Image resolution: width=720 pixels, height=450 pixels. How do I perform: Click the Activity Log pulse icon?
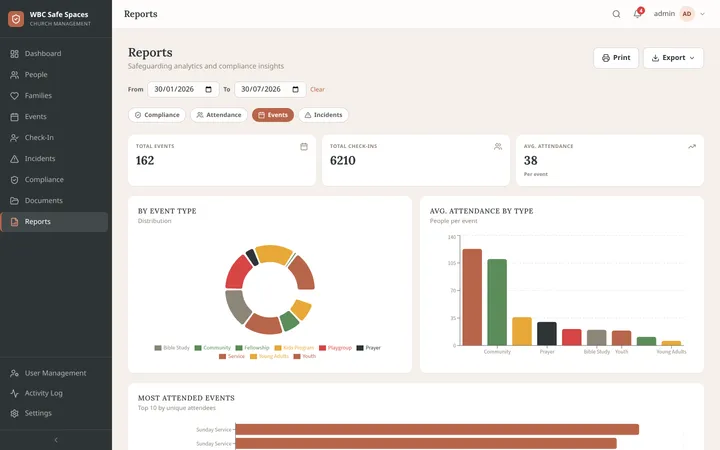pyautogui.click(x=14, y=393)
